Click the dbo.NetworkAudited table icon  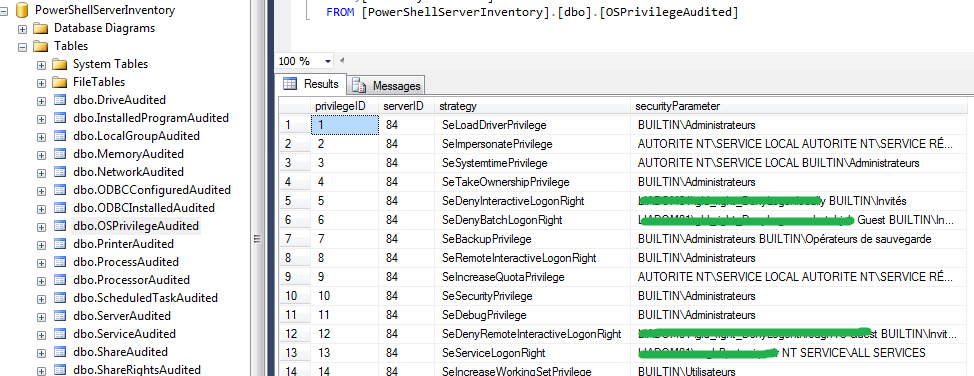coord(60,172)
